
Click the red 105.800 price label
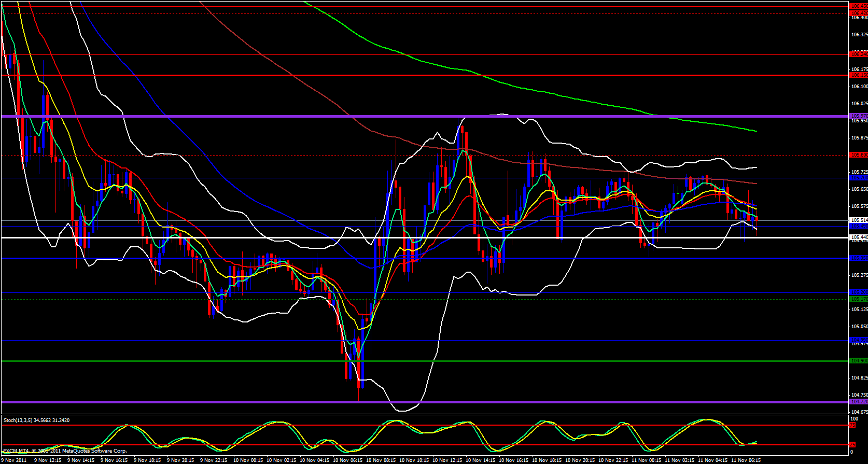[859, 154]
